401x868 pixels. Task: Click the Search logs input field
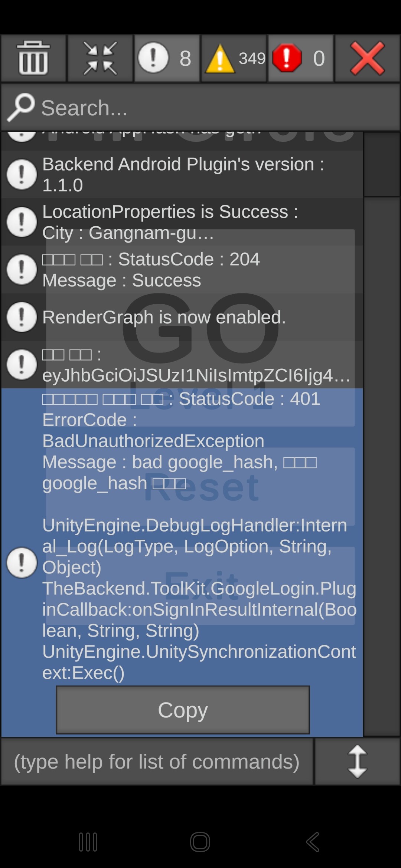[x=215, y=108]
